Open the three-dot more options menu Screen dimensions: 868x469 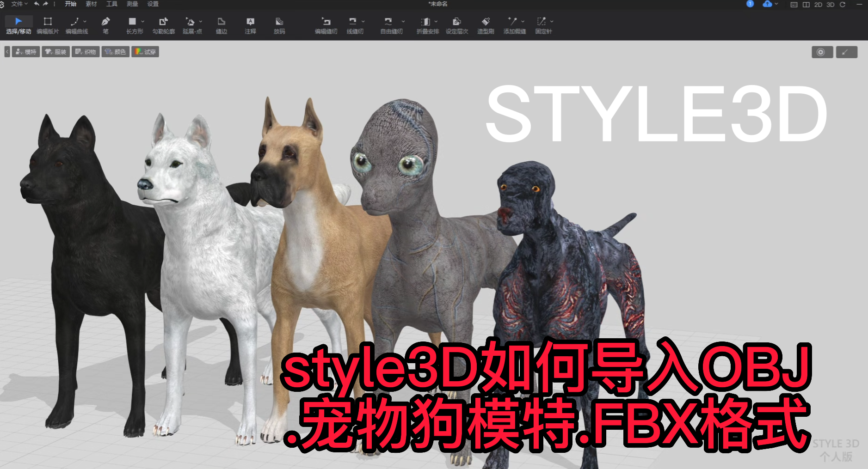(x=54, y=4)
